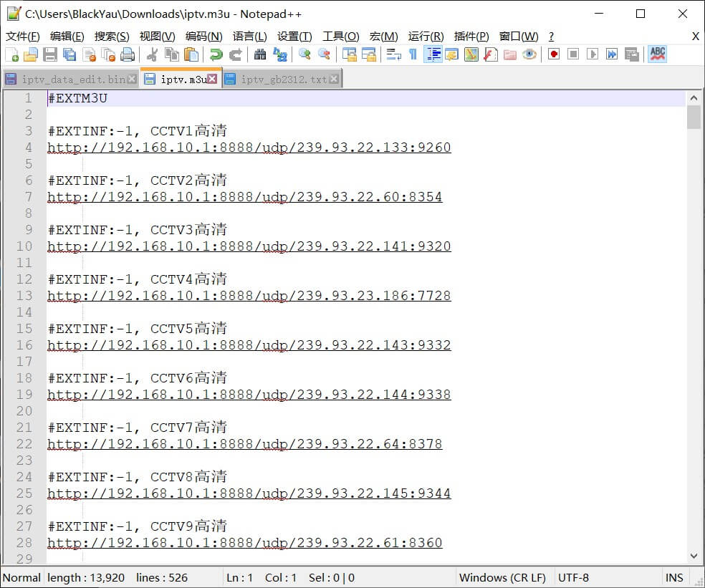Screen dimensions: 705x588
Task: Close the iptv_data_edit.bin tab
Action: point(132,79)
